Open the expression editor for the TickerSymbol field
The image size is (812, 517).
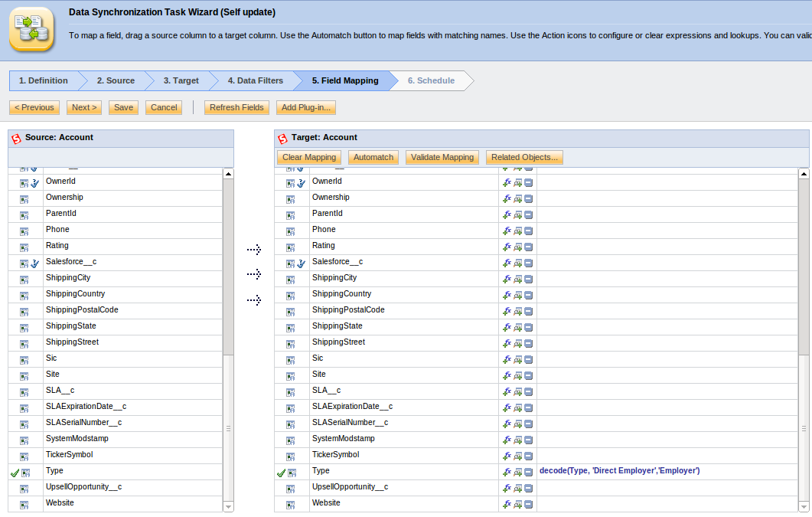[x=507, y=455]
